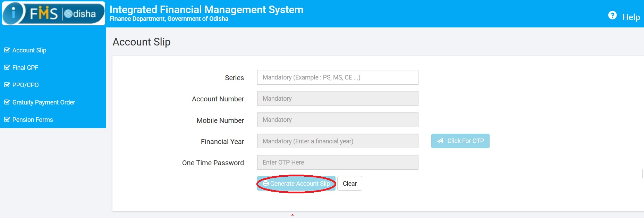Click the paper plane OTP icon

point(440,141)
